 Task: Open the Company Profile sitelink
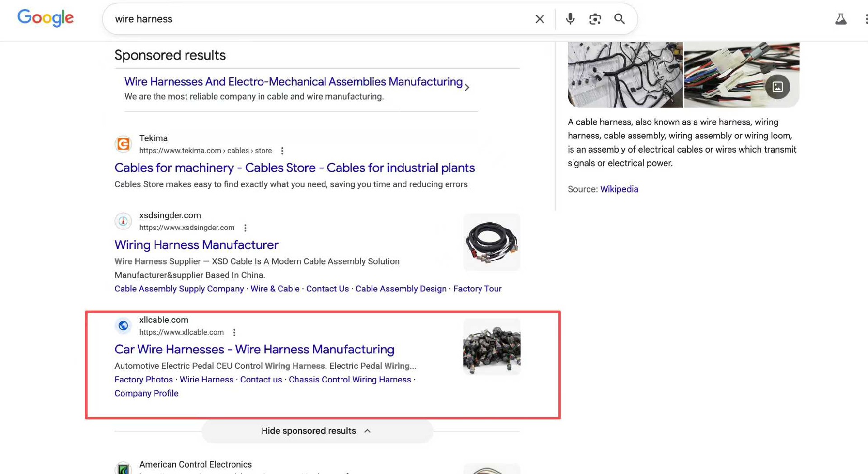(146, 394)
